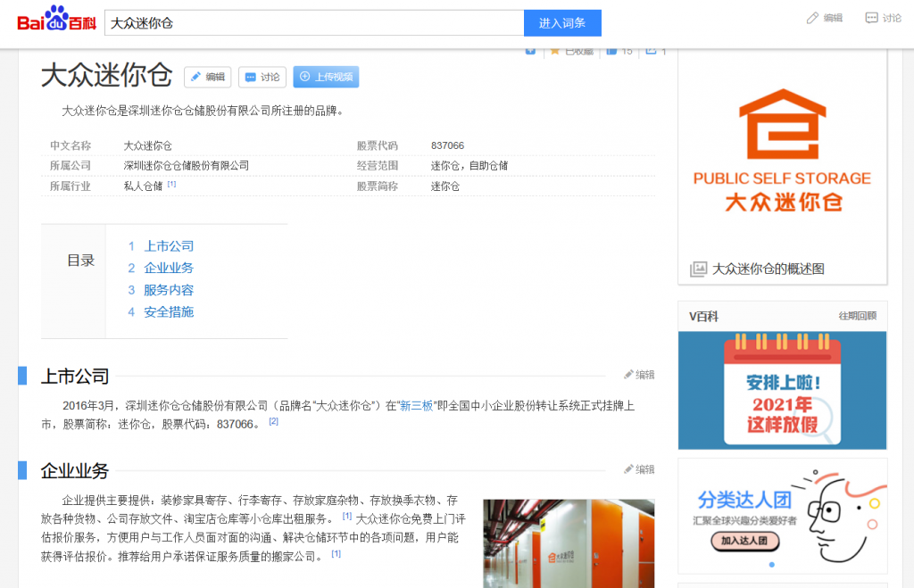The image size is (914, 588).
Task: Click the pencil edit icon in top header
Action: (812, 18)
